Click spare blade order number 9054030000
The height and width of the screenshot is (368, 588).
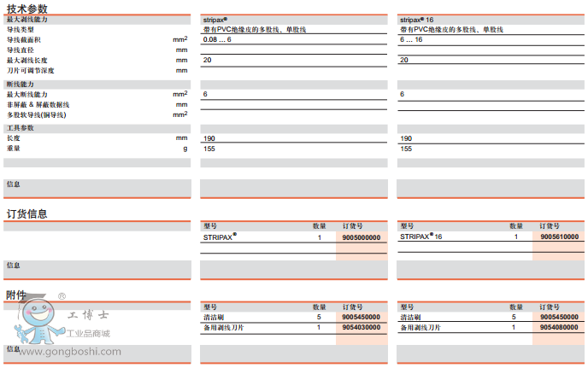[362, 327]
